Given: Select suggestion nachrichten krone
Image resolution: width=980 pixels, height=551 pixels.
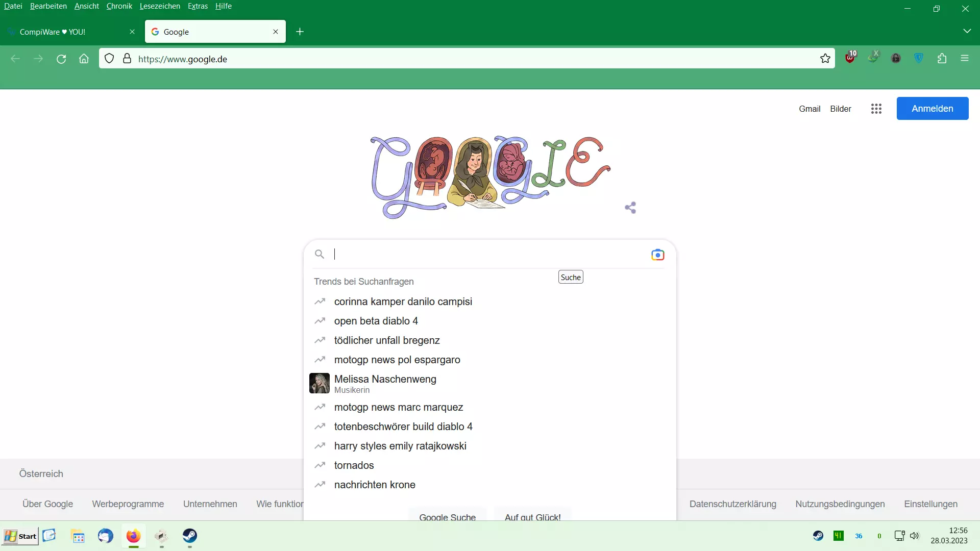Looking at the screenshot, I should click(489, 485).
